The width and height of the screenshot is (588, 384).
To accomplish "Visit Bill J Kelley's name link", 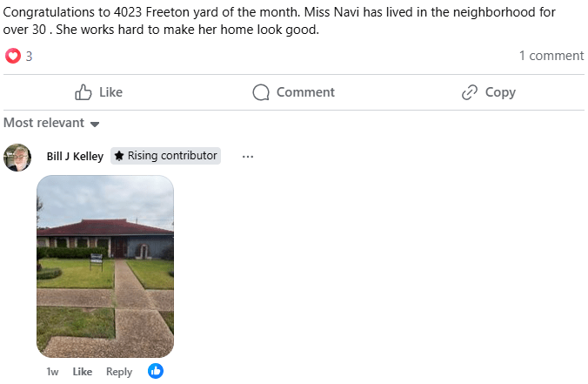I will [75, 157].
